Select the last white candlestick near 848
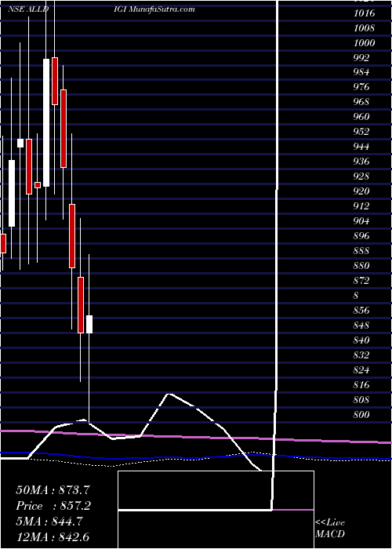 [x=89, y=324]
